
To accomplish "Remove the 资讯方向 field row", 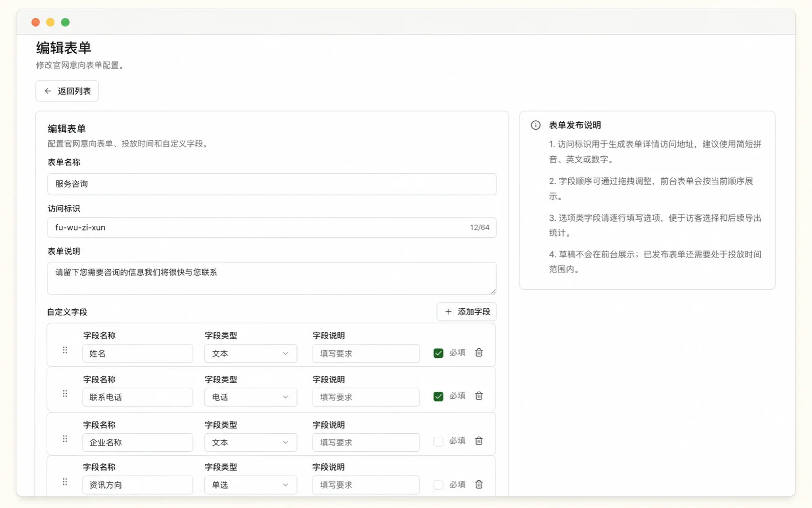I will tap(479, 484).
